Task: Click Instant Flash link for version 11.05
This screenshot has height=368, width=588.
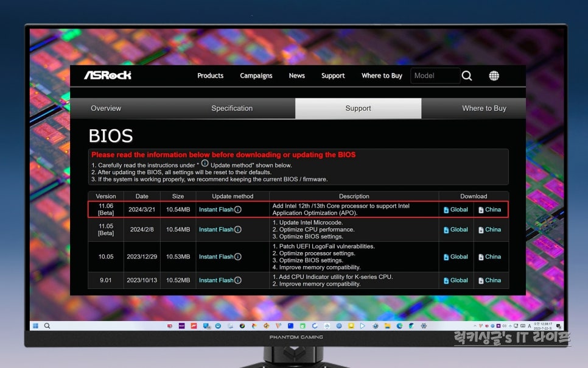Action: tap(216, 230)
